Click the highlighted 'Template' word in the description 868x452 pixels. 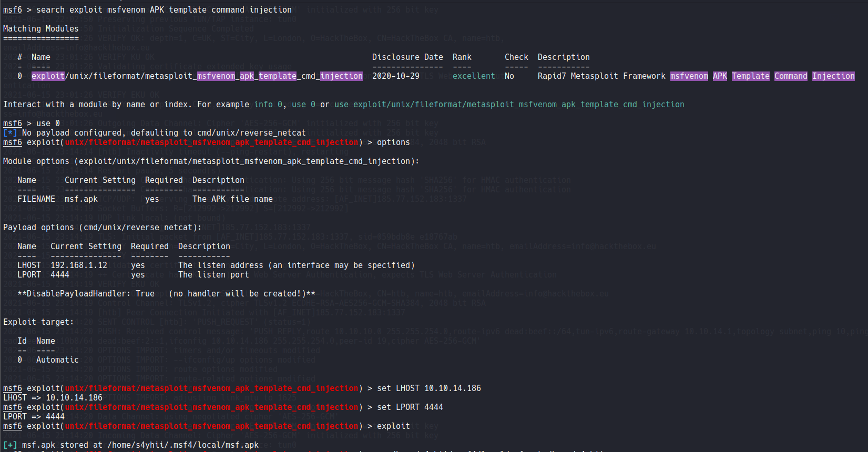[751, 76]
